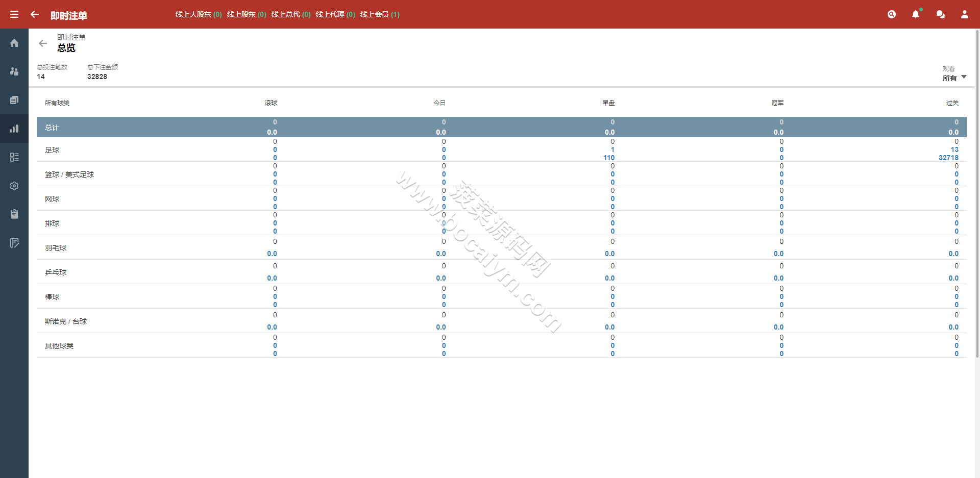Select the 总计 summary row label
The width and height of the screenshot is (980, 478).
point(52,128)
